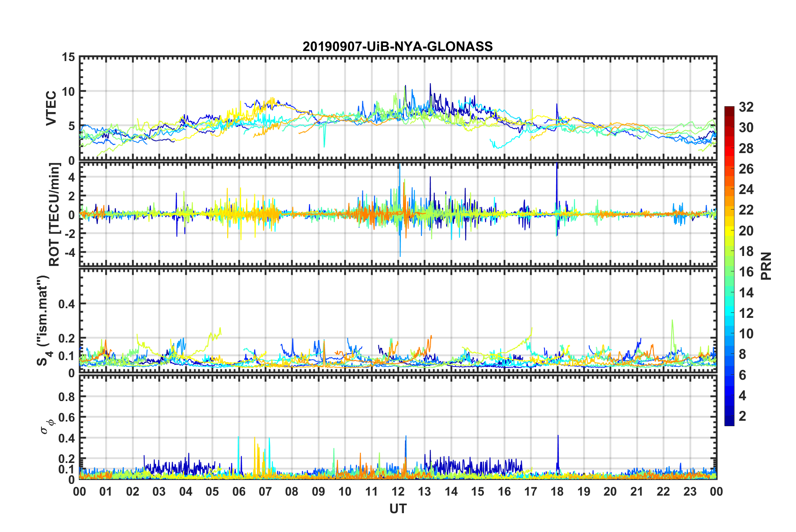
Task: Click colorbar tick label 16
Action: click(x=746, y=272)
